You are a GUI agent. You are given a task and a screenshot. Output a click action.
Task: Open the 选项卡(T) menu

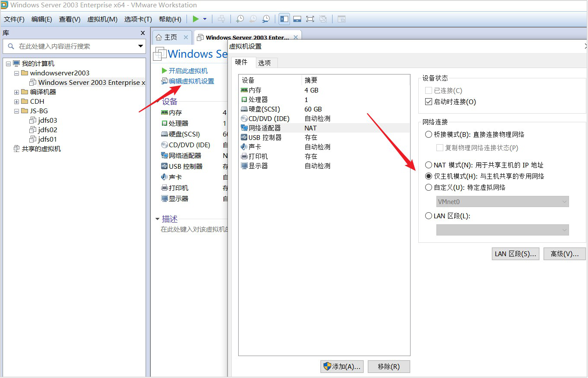pyautogui.click(x=138, y=19)
